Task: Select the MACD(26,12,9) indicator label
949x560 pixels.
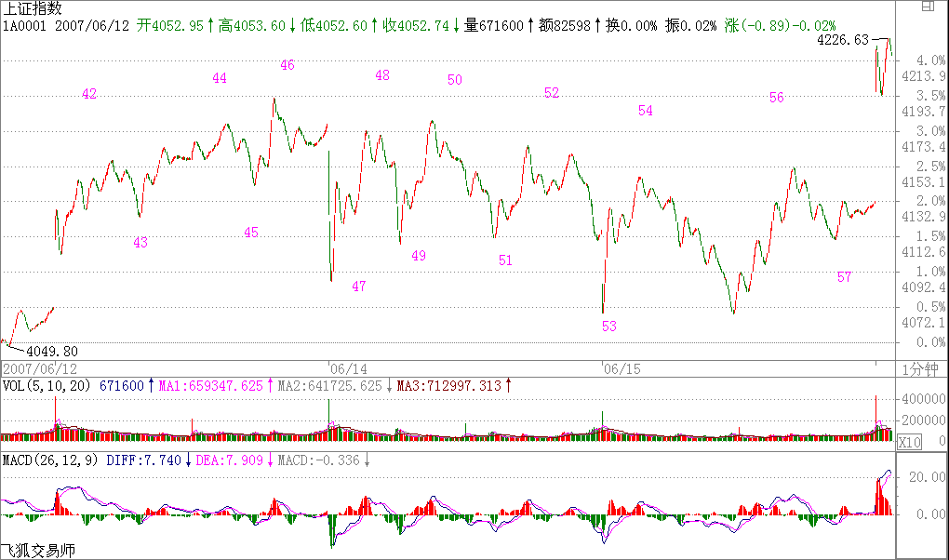Action: point(51,460)
